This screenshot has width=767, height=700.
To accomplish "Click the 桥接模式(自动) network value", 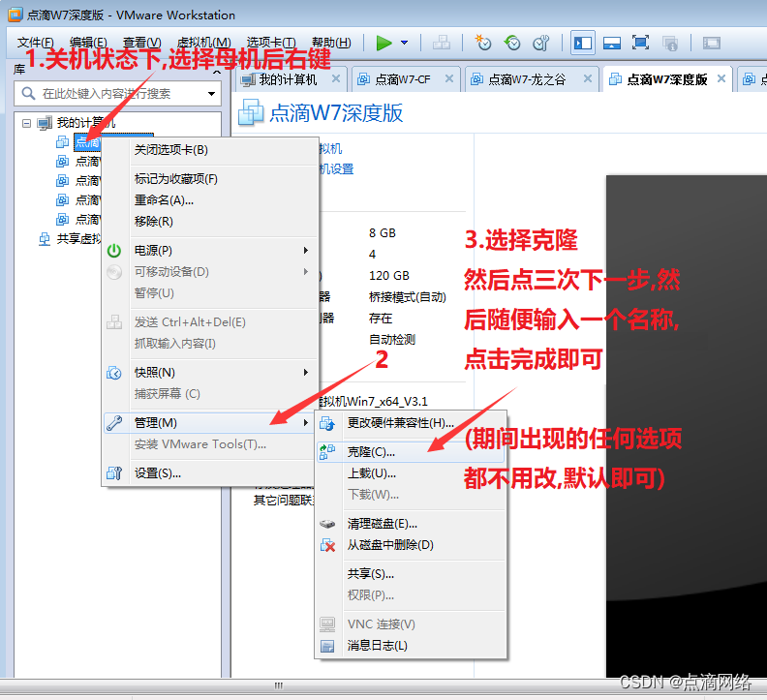I will pos(407,297).
